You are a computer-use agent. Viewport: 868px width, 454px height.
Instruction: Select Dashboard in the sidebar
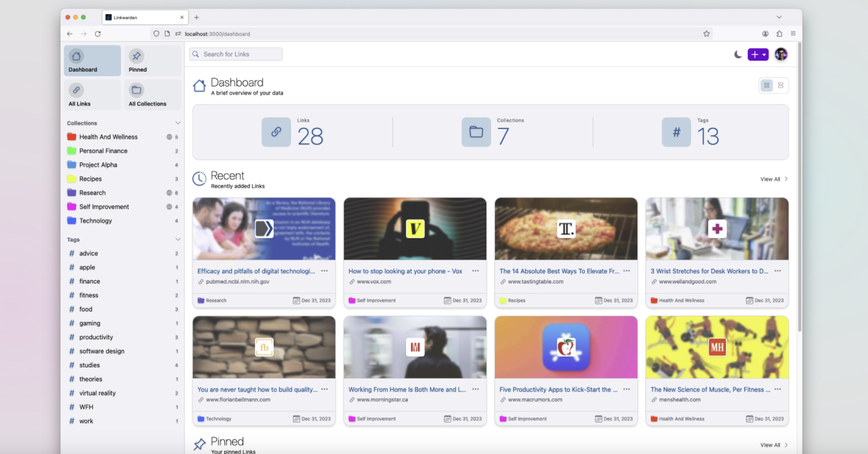tap(92, 61)
